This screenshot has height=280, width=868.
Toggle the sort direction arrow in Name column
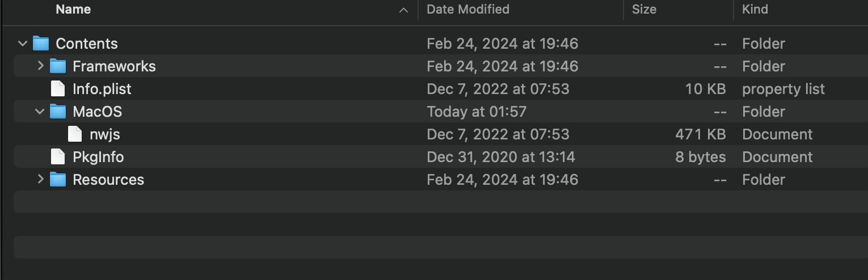(404, 10)
